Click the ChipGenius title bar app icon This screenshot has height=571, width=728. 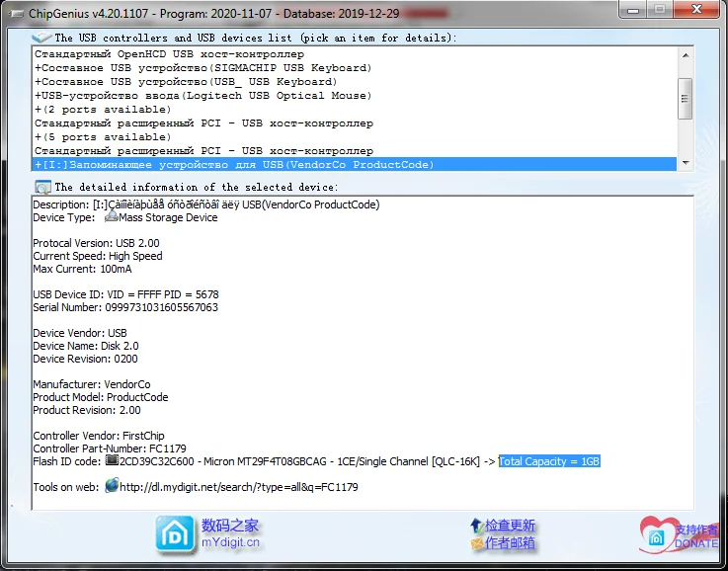point(17,14)
